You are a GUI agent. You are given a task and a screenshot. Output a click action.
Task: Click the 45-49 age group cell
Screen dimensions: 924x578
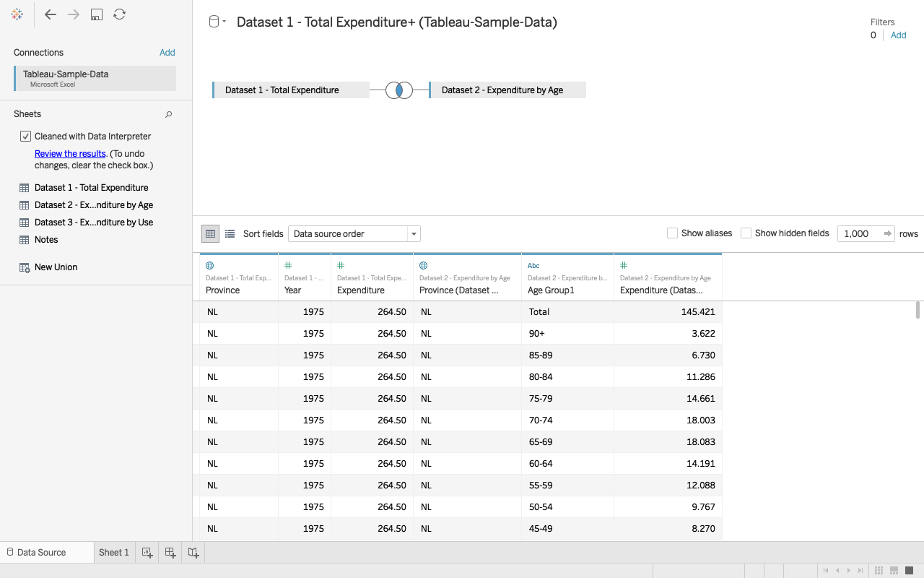pos(567,529)
